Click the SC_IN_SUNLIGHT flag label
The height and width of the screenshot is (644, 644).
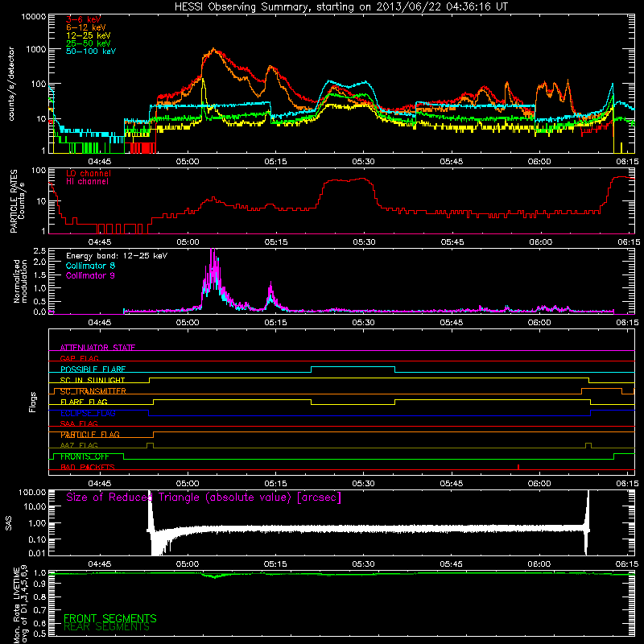click(93, 380)
